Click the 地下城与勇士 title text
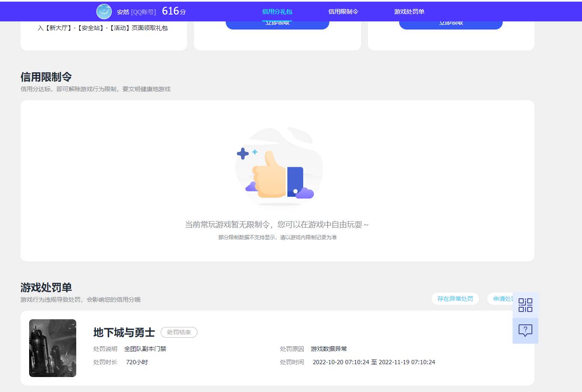This screenshot has height=392, width=582. coord(123,333)
